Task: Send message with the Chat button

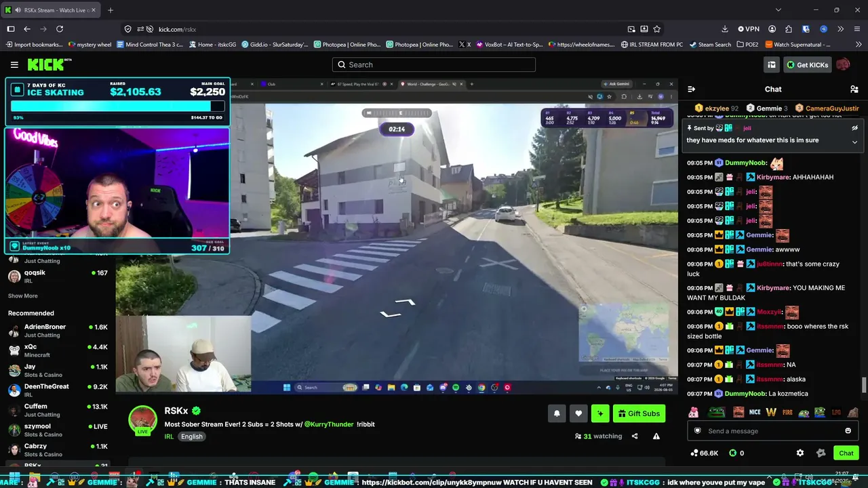Action: click(x=846, y=453)
